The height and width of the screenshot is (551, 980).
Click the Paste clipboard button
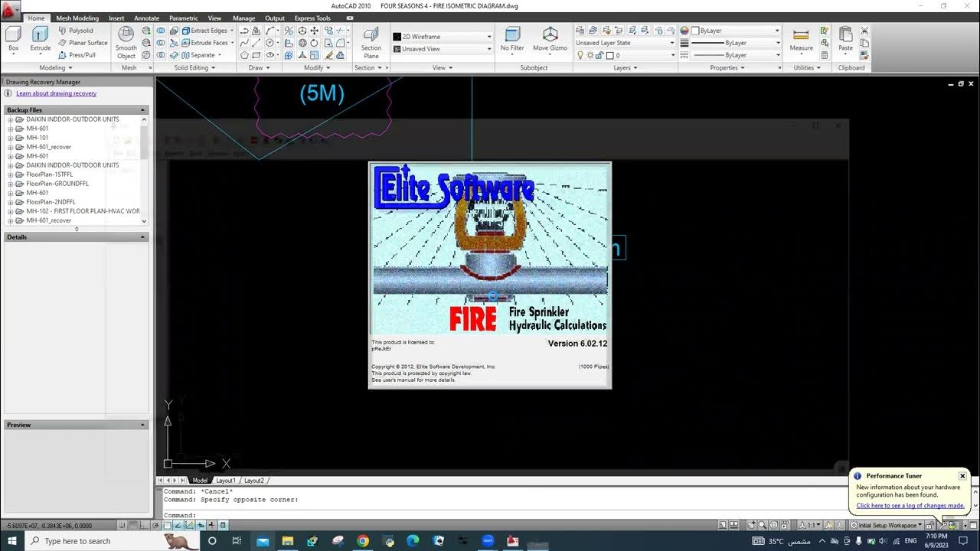coord(845,38)
